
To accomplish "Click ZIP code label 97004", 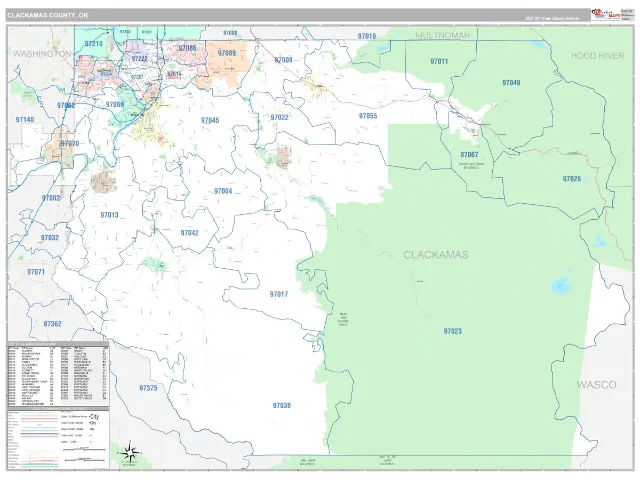I will tap(223, 191).
